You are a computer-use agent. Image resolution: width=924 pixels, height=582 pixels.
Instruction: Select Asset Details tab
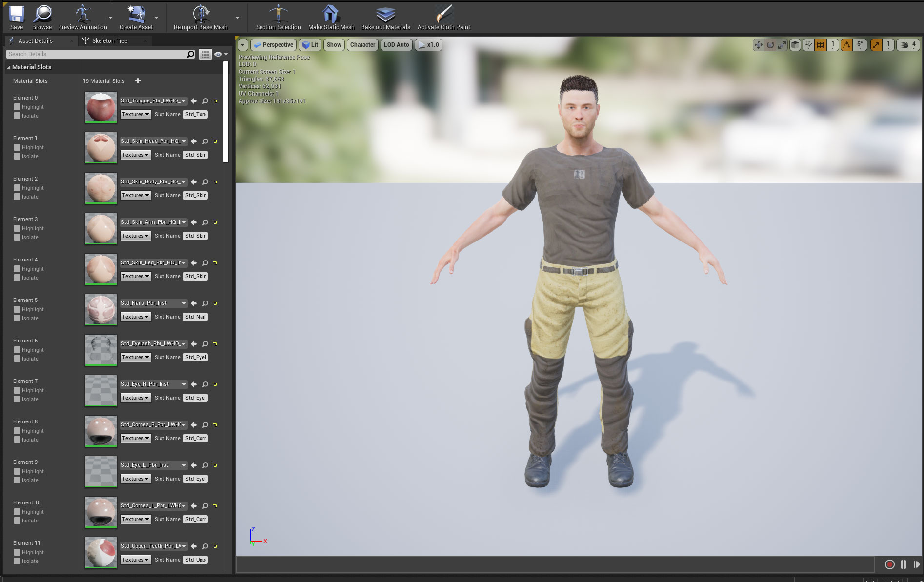35,41
